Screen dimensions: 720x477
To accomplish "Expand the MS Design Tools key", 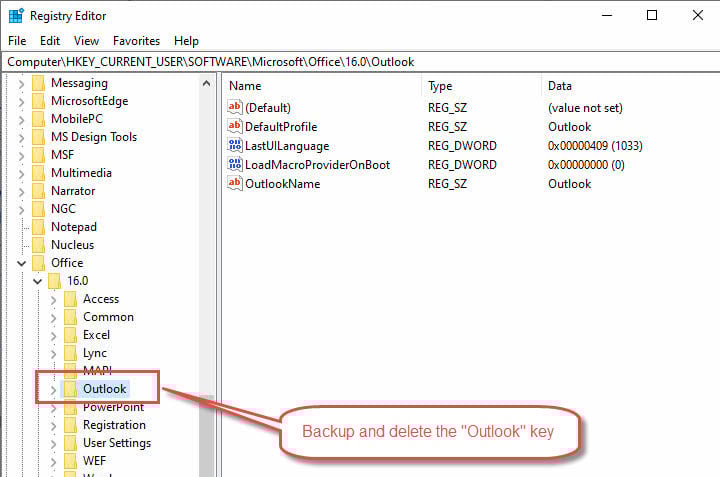I will [x=21, y=138].
